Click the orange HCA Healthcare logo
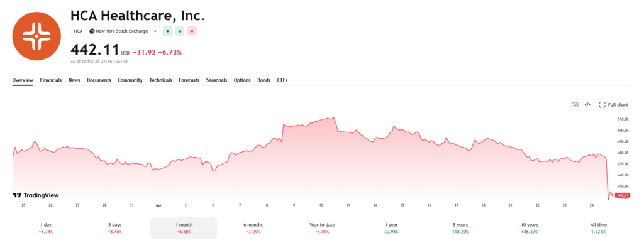 pos(36,36)
